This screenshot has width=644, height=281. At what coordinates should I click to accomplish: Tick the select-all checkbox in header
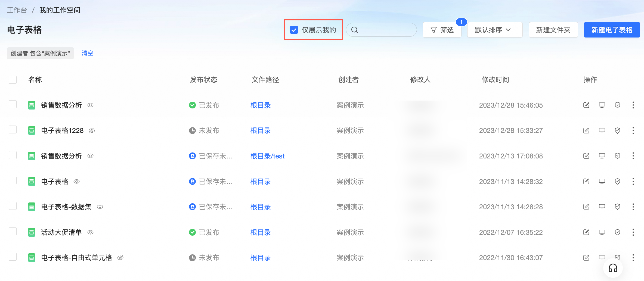coord(13,80)
